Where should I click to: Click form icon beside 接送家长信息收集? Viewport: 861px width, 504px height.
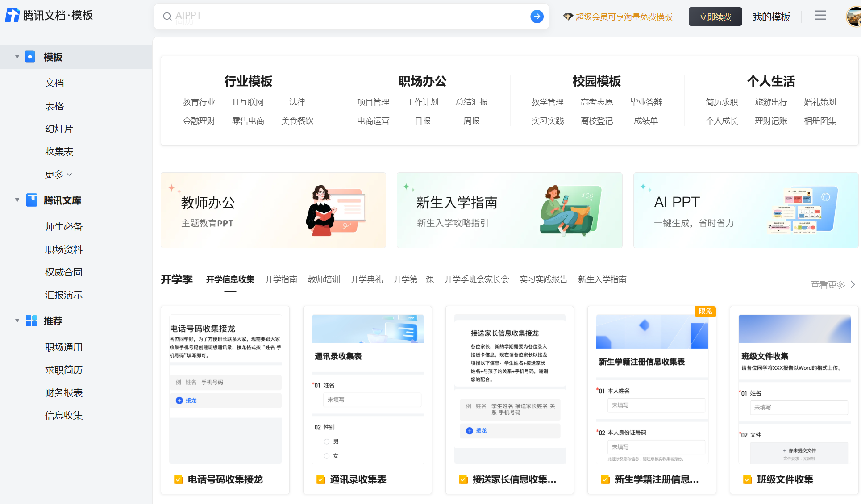pyautogui.click(x=463, y=479)
